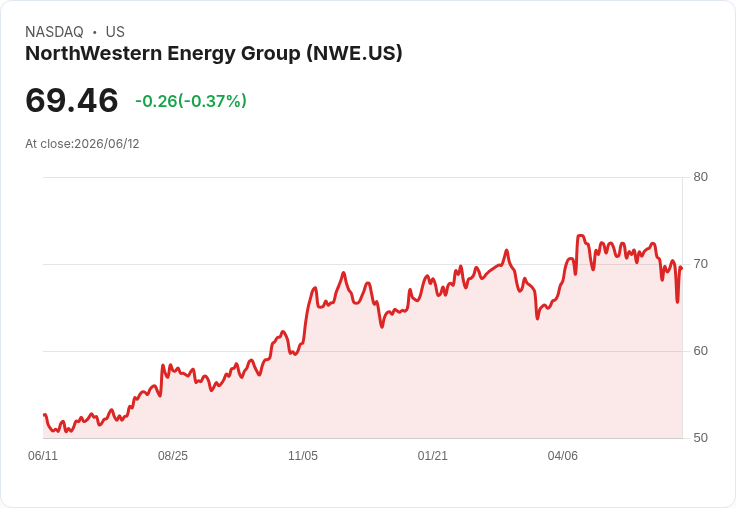The image size is (736, 508).
Task: Click the NASDAQ exchange label
Action: tap(54, 32)
